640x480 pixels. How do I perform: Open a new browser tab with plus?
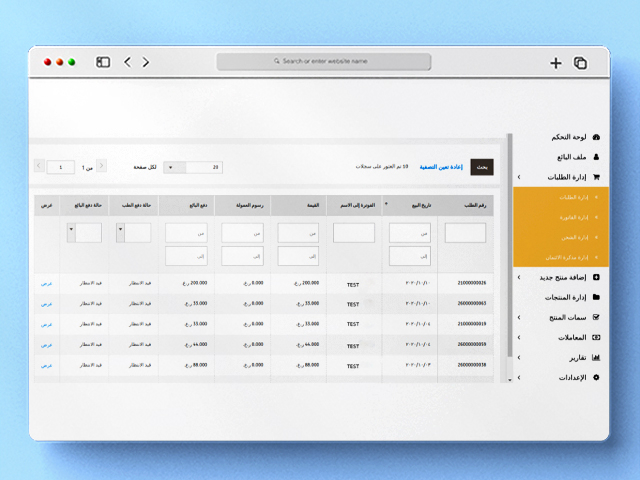coord(555,62)
